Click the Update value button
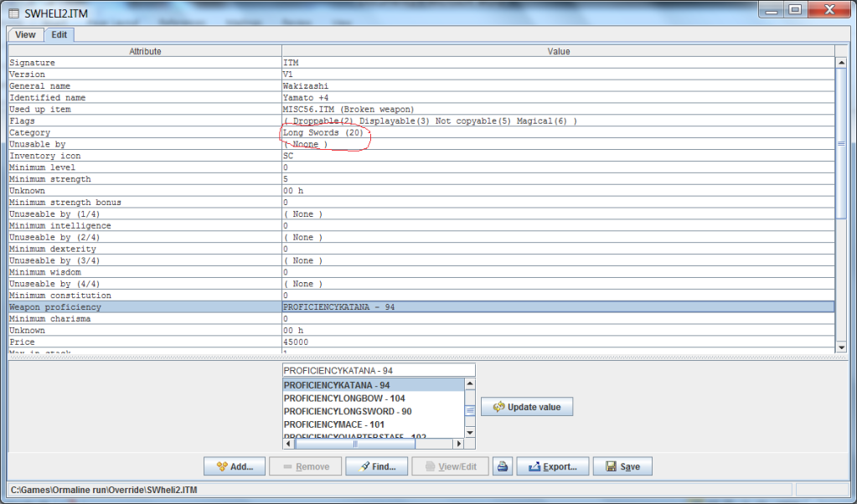This screenshot has width=857, height=504. (527, 407)
